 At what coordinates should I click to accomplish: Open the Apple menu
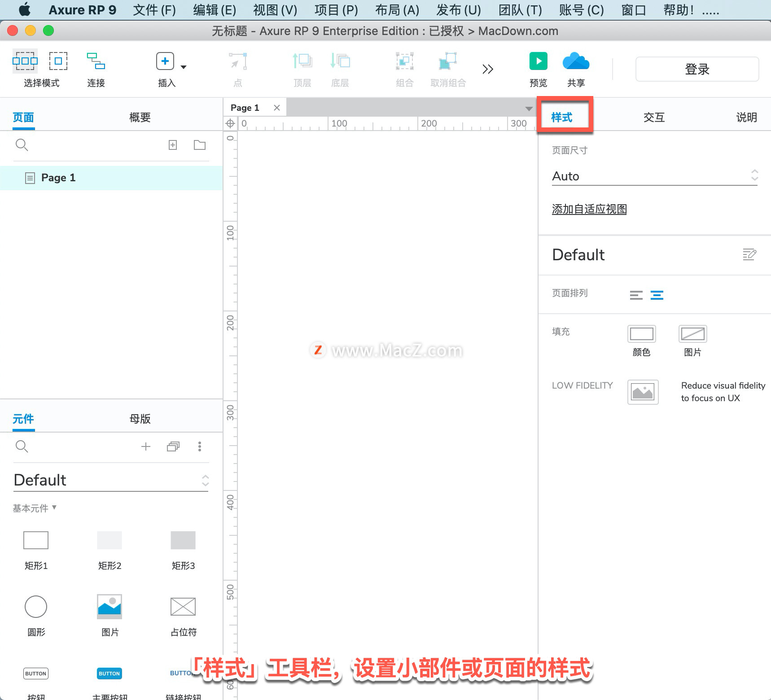pyautogui.click(x=25, y=9)
